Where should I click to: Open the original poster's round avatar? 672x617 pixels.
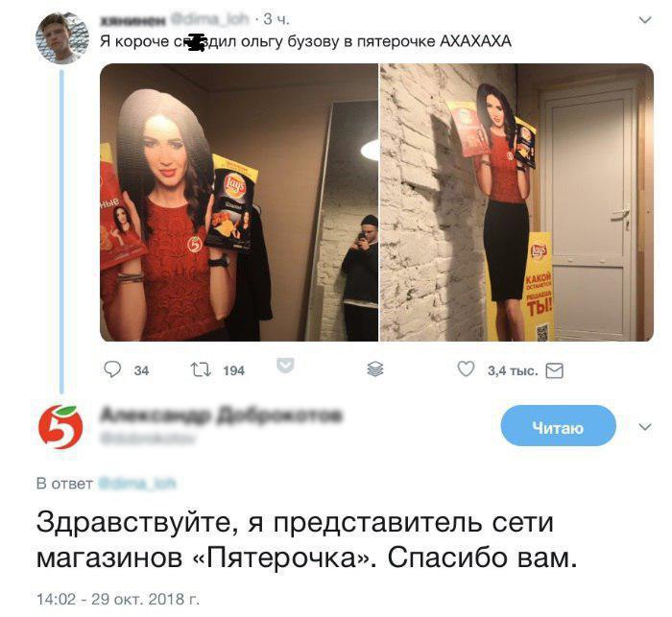pos(62,38)
